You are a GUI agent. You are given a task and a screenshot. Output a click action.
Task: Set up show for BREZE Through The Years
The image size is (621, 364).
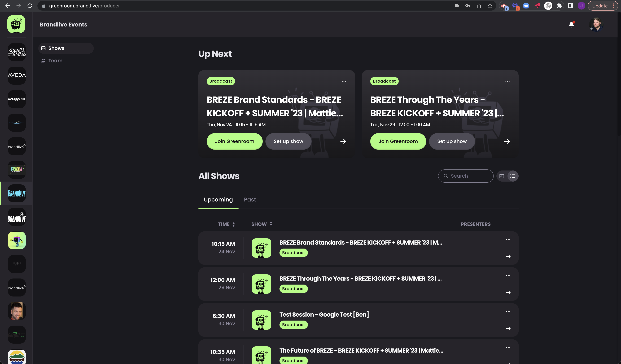[452, 141]
